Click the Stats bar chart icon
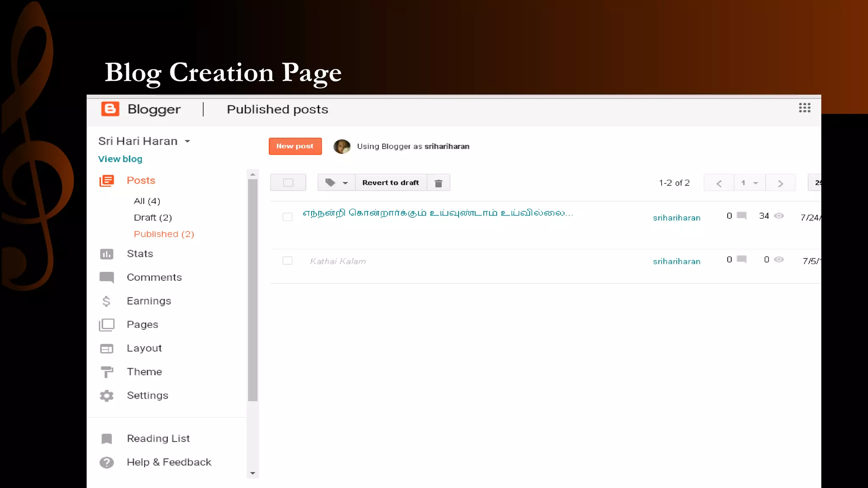Viewport: 868px width, 488px height. (107, 254)
